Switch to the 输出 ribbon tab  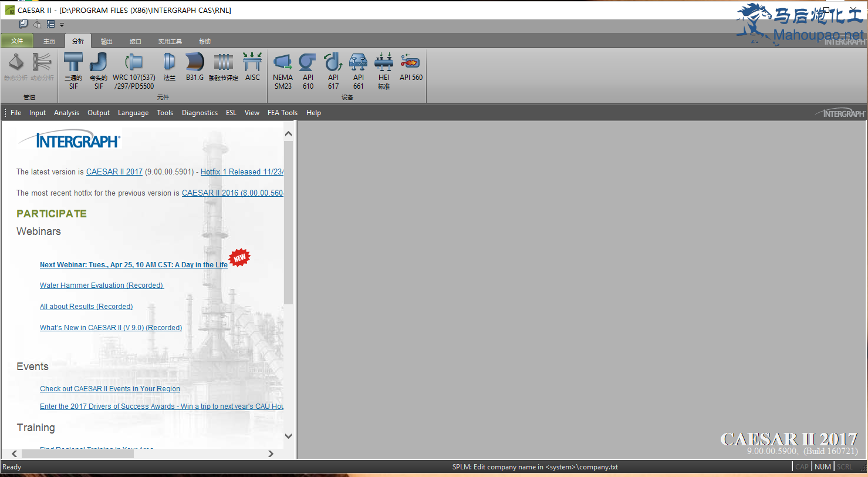tap(107, 41)
